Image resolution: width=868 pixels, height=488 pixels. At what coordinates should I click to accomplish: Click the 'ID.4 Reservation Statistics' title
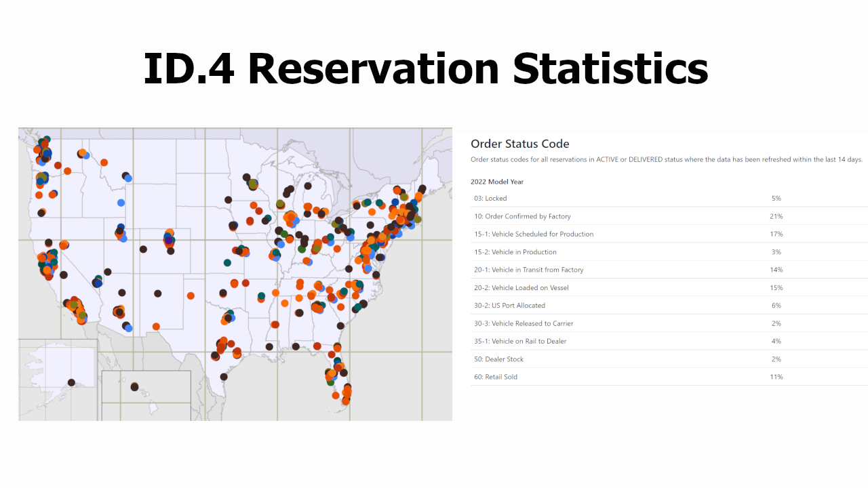point(426,68)
